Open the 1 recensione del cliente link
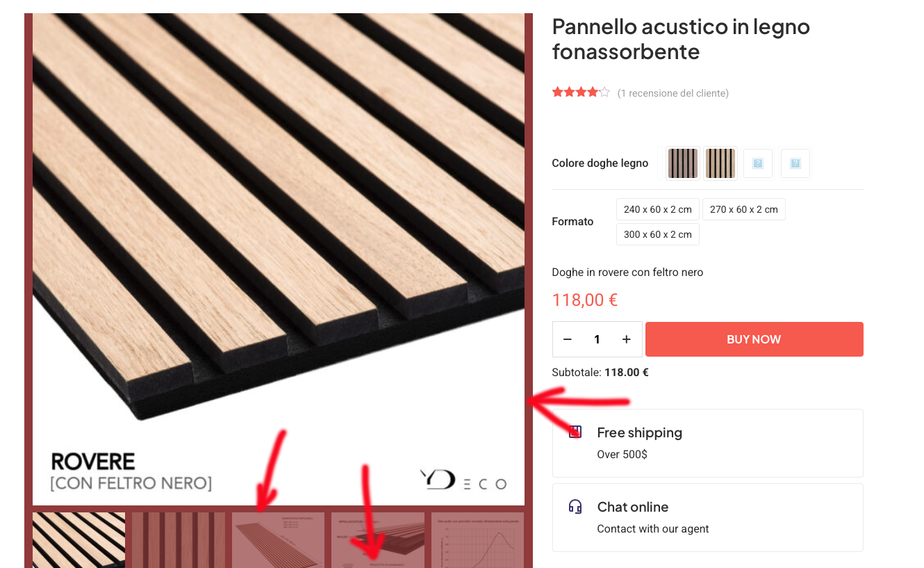 coord(673,93)
